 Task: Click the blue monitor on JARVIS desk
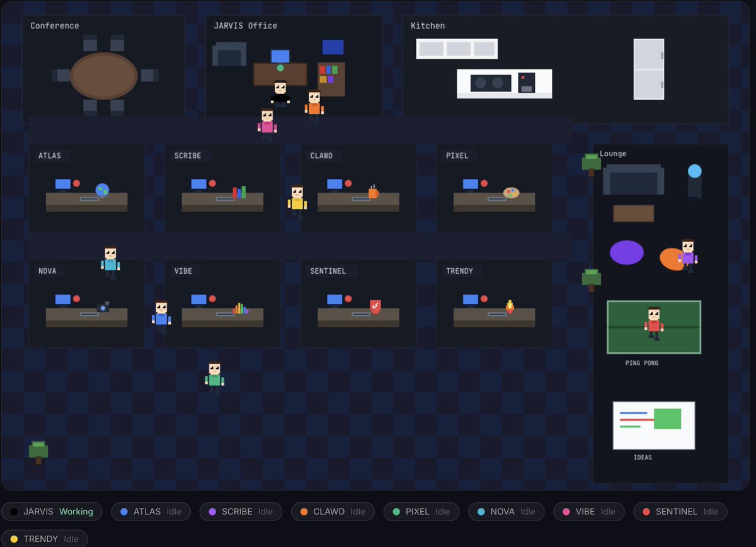tap(280, 57)
